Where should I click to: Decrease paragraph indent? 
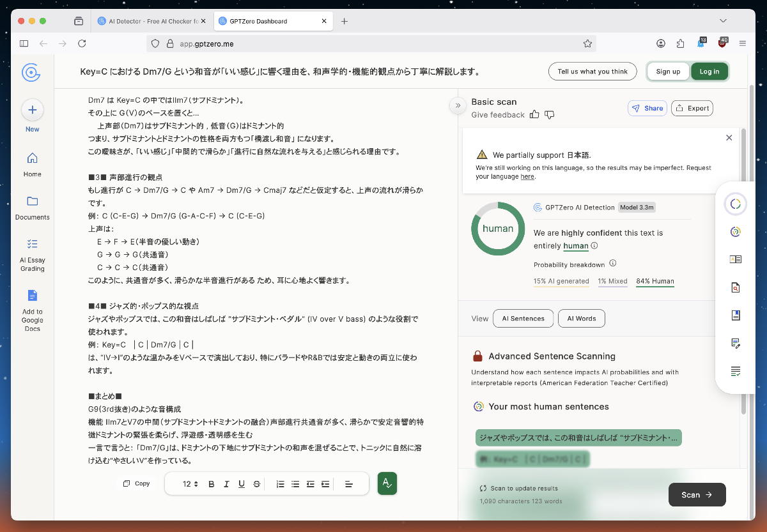click(x=311, y=484)
